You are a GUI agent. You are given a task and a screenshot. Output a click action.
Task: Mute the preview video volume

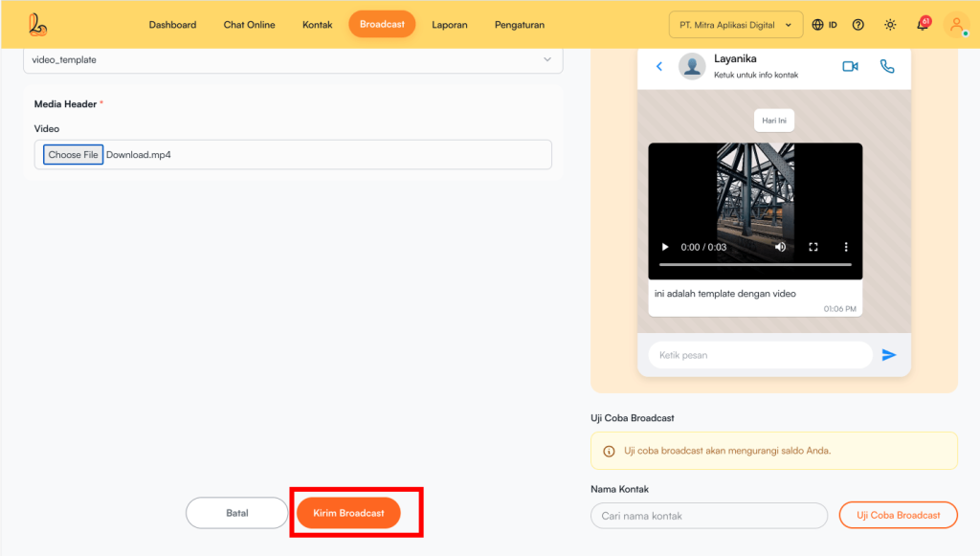(x=781, y=247)
